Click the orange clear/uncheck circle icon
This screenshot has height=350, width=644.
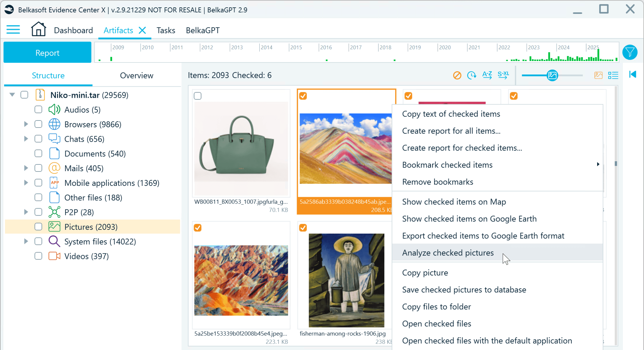(x=457, y=75)
